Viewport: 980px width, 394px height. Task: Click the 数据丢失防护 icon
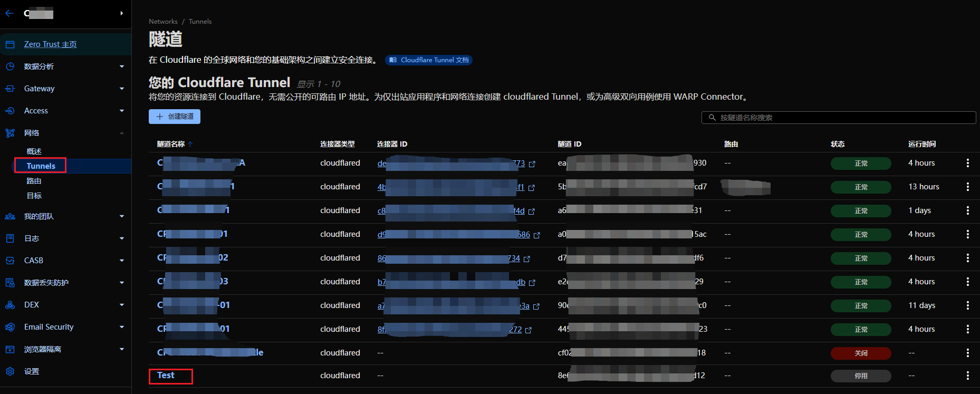tap(10, 283)
